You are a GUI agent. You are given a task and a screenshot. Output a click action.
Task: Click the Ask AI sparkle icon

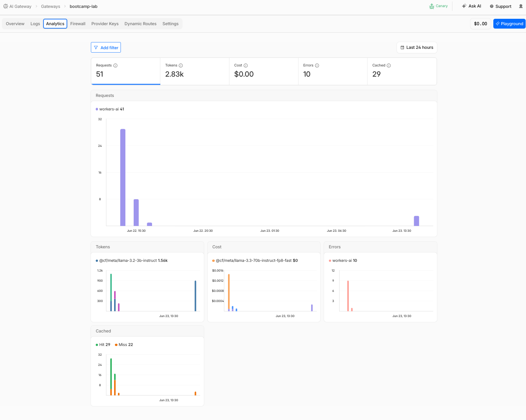pos(464,6)
